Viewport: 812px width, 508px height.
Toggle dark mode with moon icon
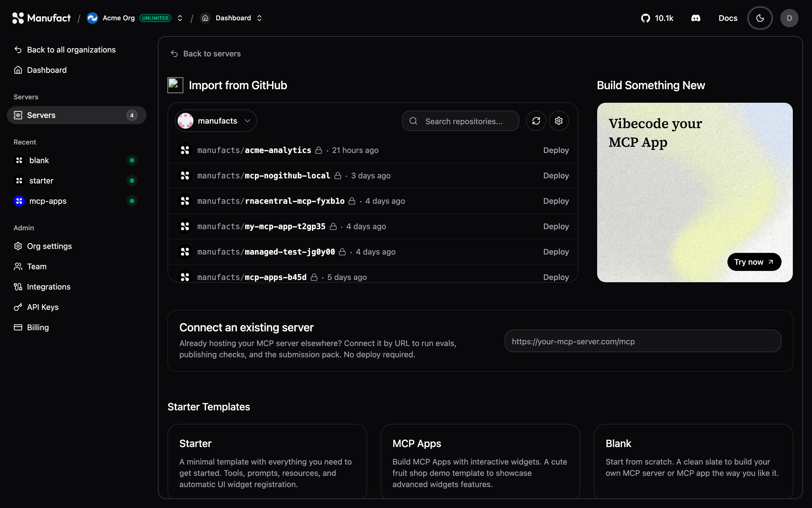(760, 18)
